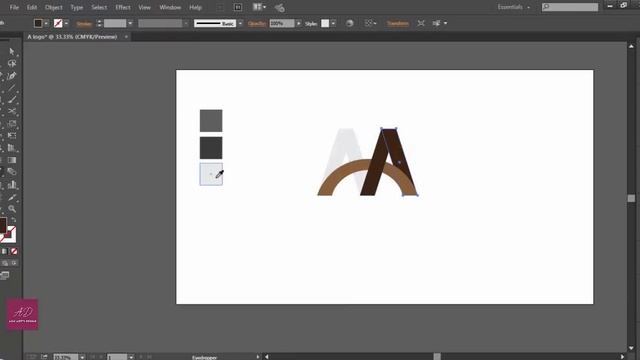
Task: Increase stroke weight with stepper arrows
Action: pos(99,23)
